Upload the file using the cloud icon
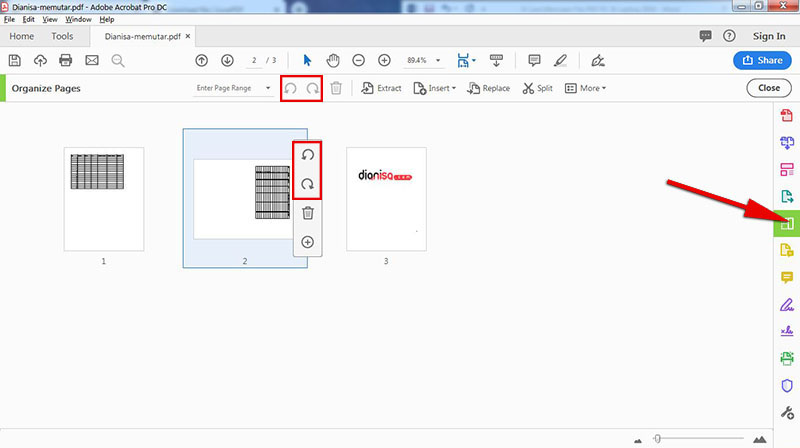Viewport: 800px width, 448px height. click(x=40, y=61)
